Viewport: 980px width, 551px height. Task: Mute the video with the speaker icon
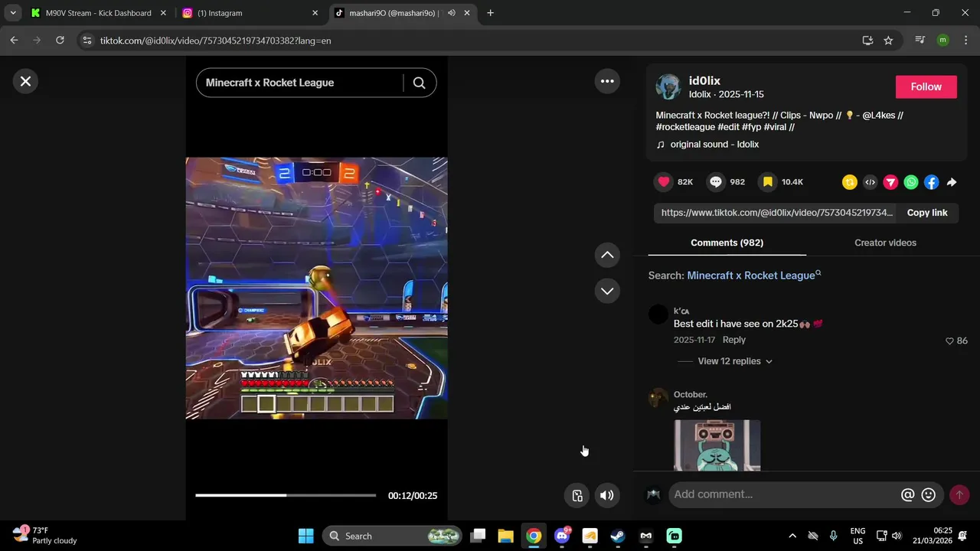coord(606,495)
